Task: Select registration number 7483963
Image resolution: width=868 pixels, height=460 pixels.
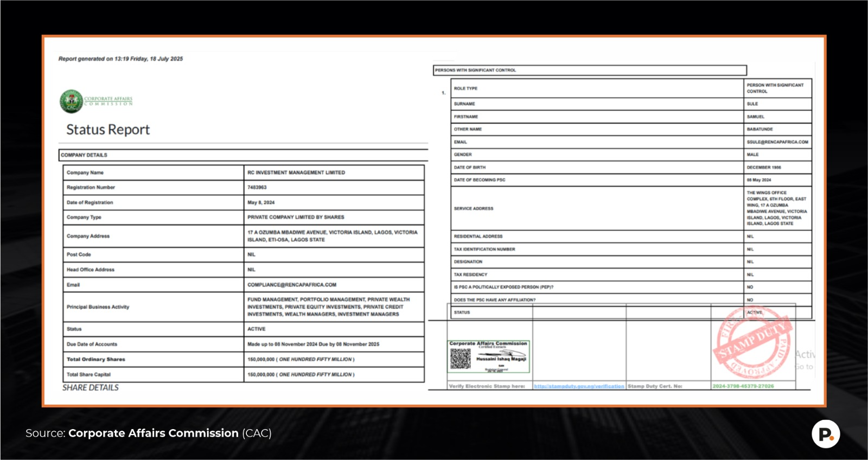Action: [x=257, y=187]
